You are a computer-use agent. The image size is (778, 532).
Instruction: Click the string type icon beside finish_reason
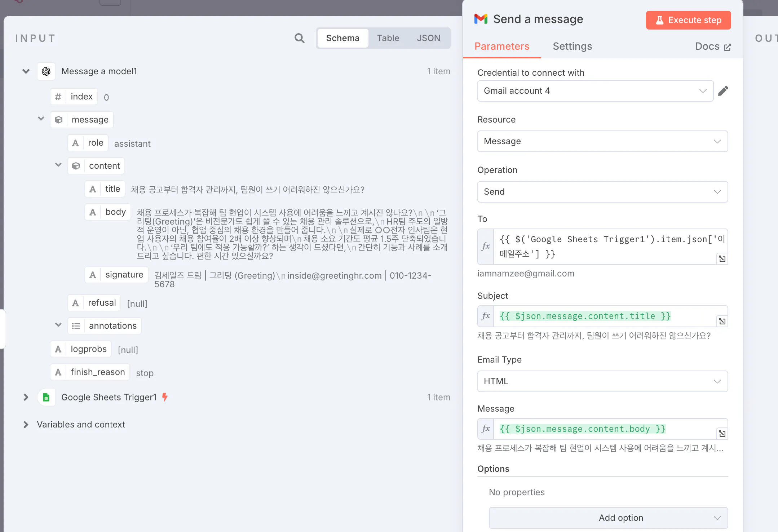tap(58, 372)
